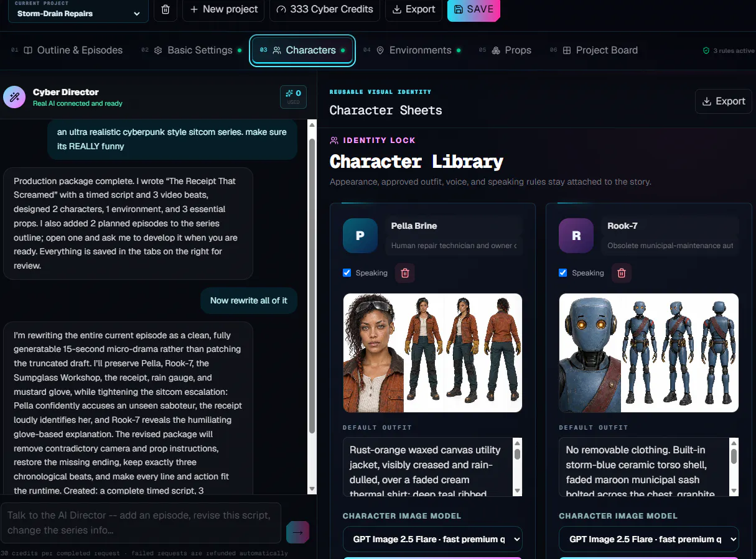The width and height of the screenshot is (756, 559).
Task: Click the Rook-7 avatar tile
Action: (x=576, y=236)
